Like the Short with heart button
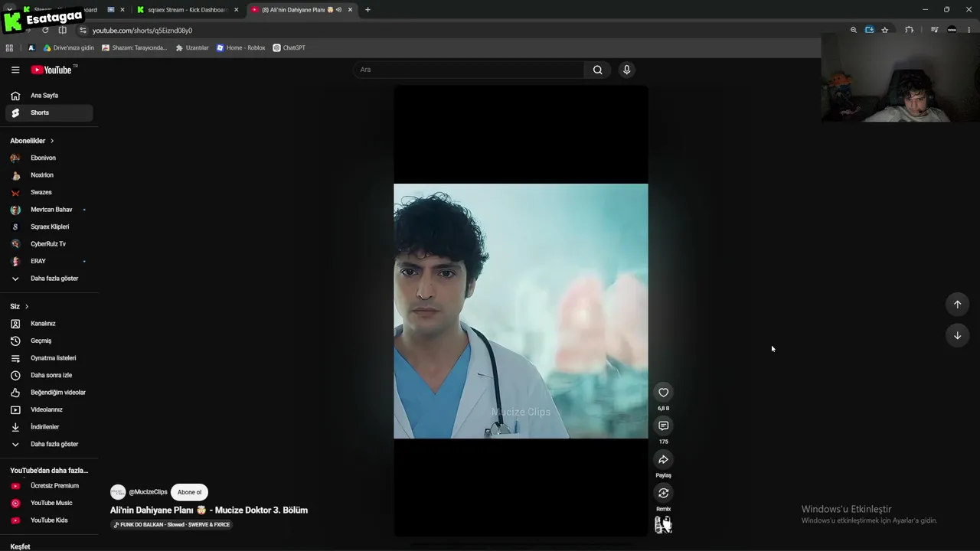980x551 pixels. point(664,393)
